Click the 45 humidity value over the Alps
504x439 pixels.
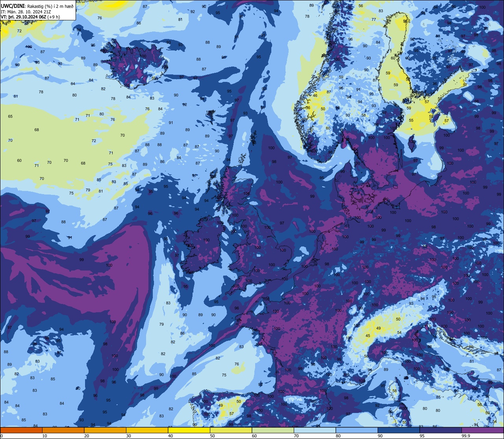[x=368, y=336]
